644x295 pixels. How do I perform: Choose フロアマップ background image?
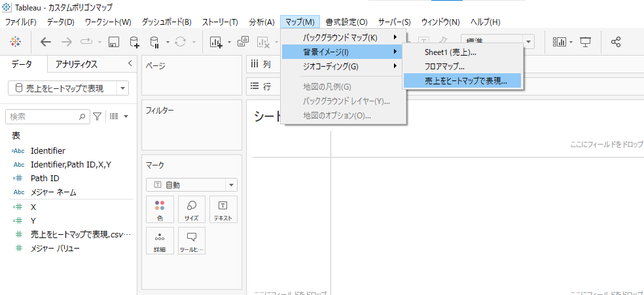[x=463, y=65]
